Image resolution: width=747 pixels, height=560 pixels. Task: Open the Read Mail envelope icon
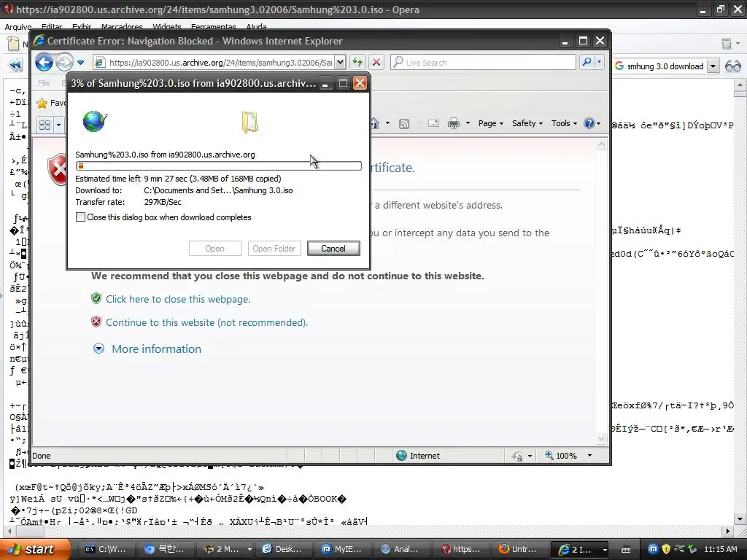[x=433, y=124]
